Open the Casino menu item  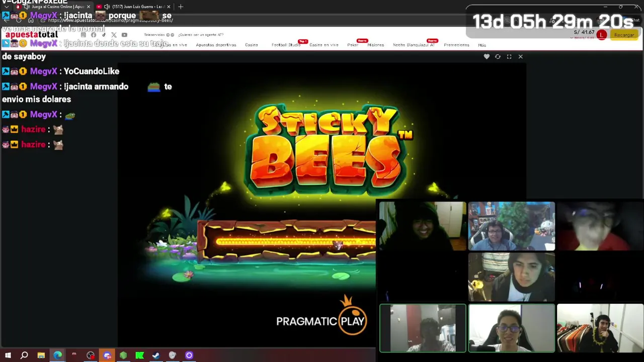pos(252,45)
